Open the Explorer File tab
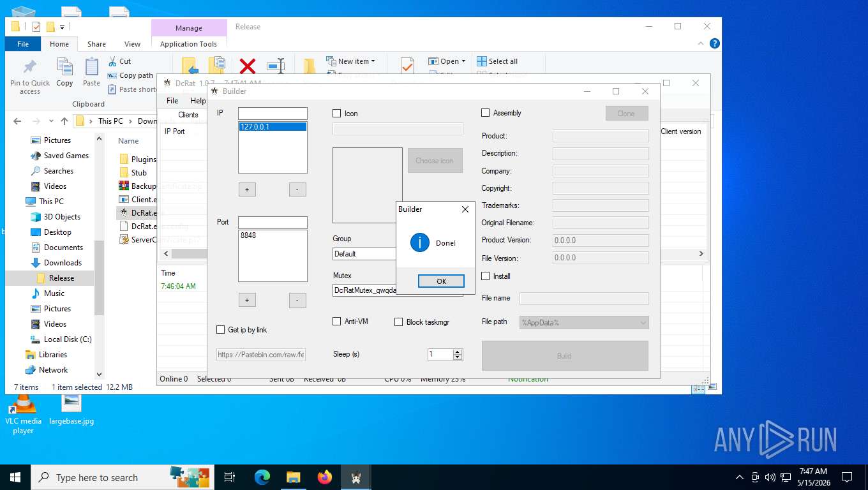Viewport: 868px width, 490px height. 23,44
